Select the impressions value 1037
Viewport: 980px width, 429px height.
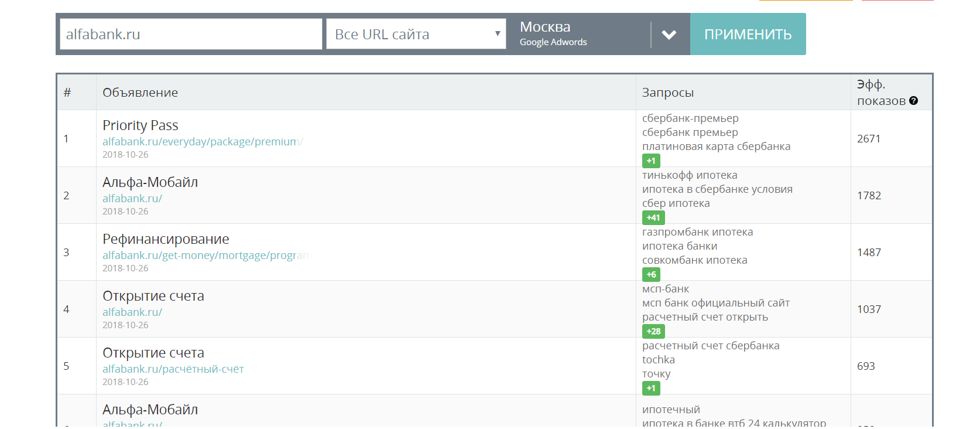869,309
